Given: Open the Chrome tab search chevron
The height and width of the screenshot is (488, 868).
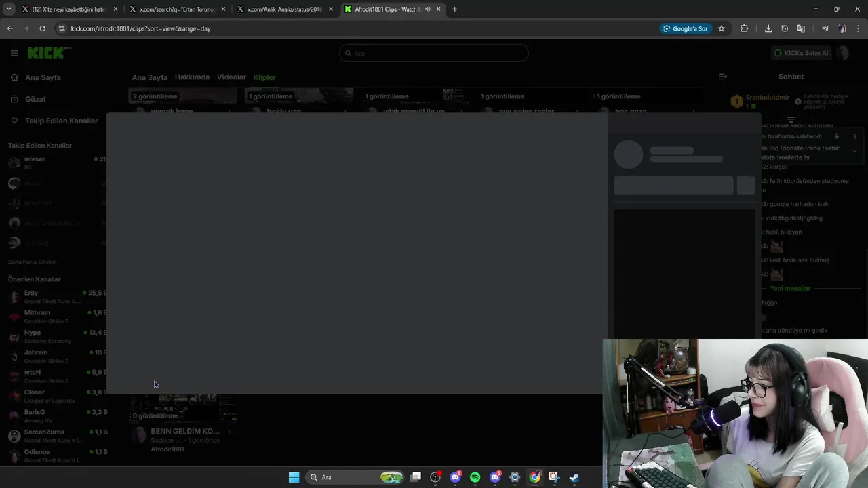Looking at the screenshot, I should pos(9,9).
